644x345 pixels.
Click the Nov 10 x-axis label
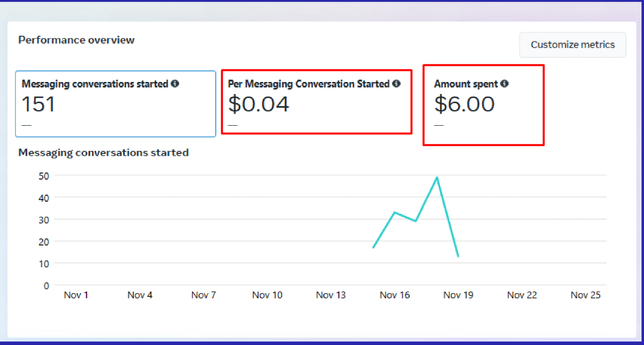click(x=267, y=295)
